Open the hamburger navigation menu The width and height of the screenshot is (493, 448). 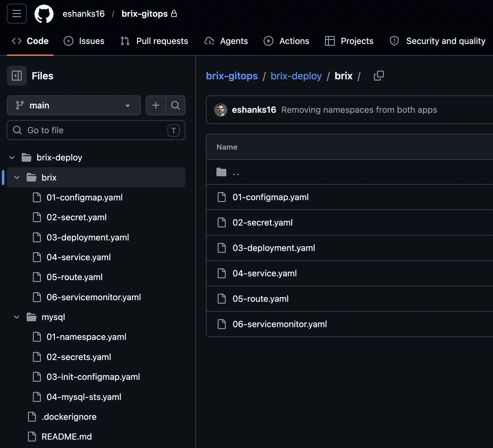click(17, 14)
